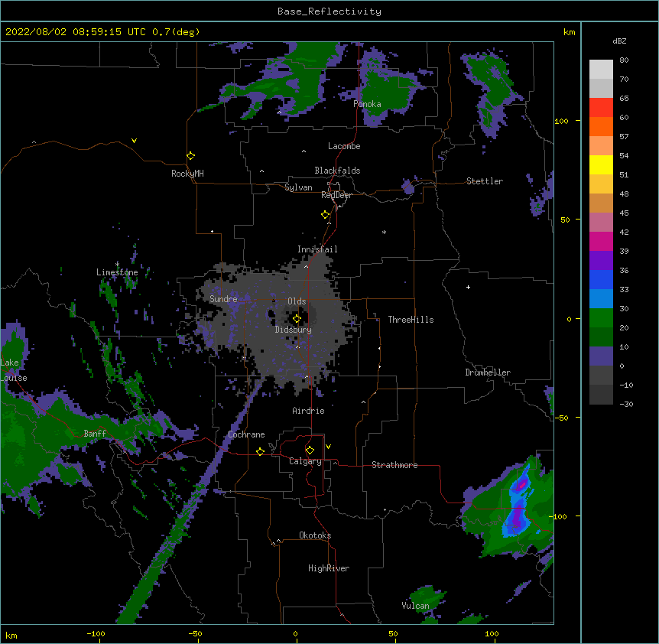
Task: Click the Blackfalds city label
Action: [x=337, y=171]
